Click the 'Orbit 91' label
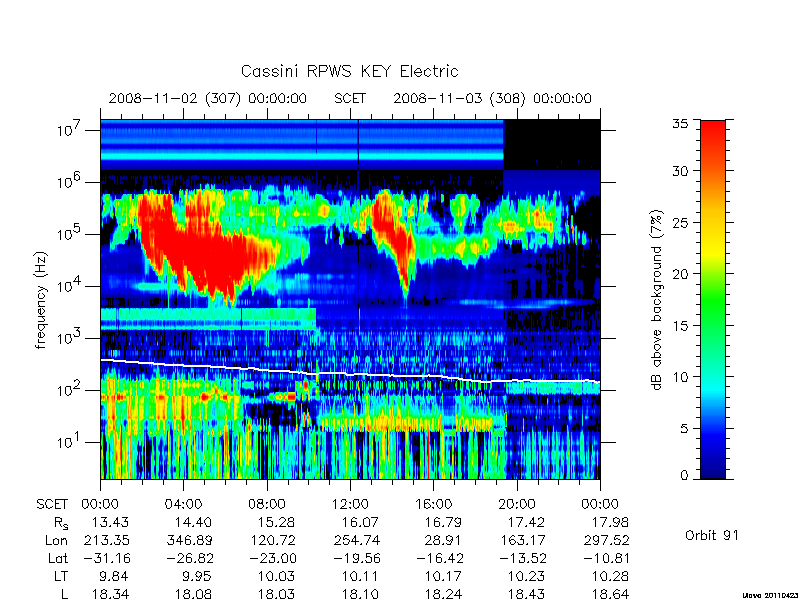800x600 pixels. click(x=712, y=535)
